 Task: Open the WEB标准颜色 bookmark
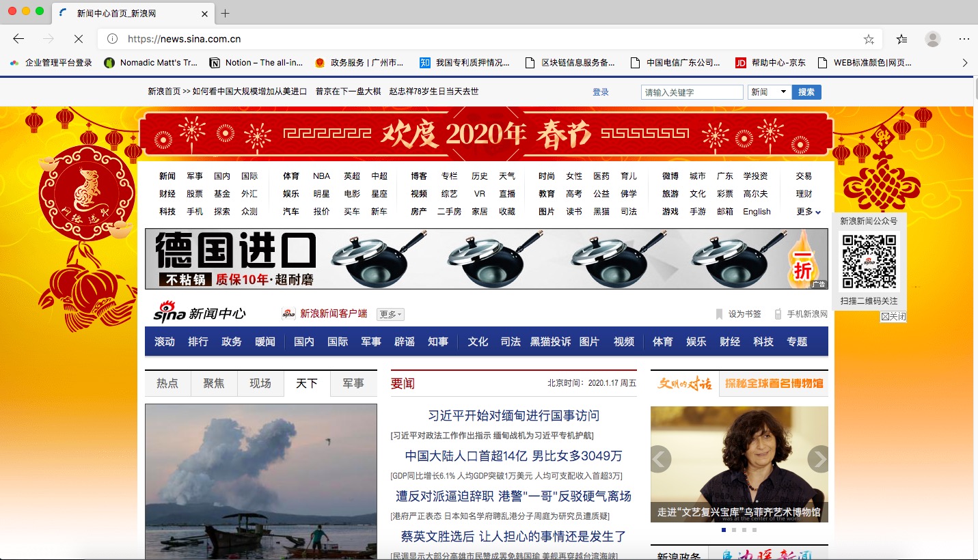coord(865,63)
